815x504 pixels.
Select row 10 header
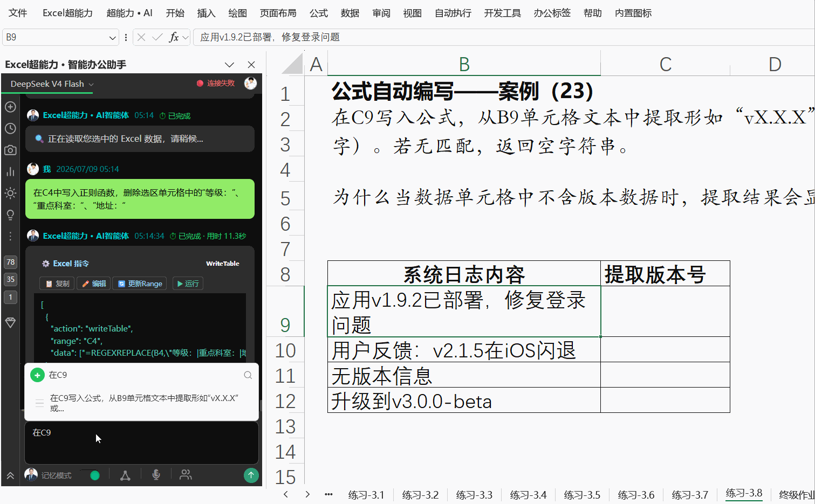click(285, 350)
